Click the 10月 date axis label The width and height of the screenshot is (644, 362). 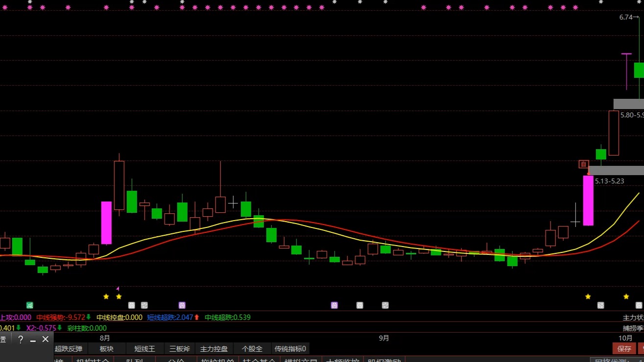(x=625, y=338)
